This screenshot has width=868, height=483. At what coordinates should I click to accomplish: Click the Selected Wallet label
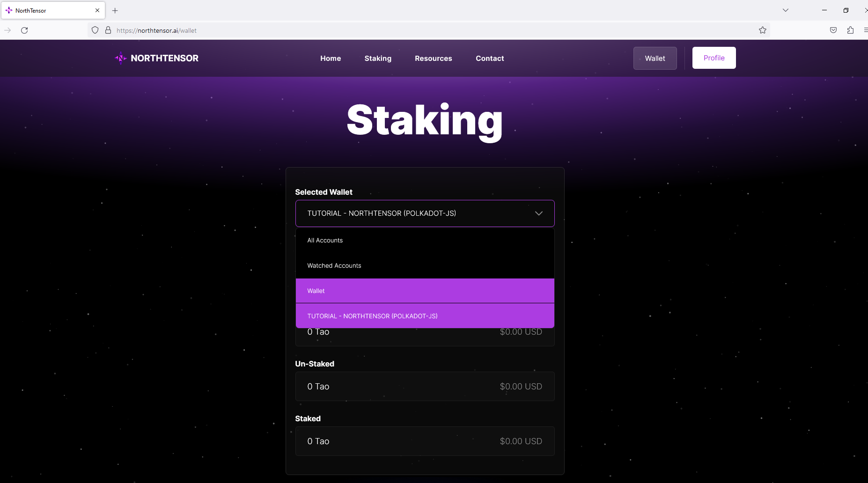[x=324, y=192]
